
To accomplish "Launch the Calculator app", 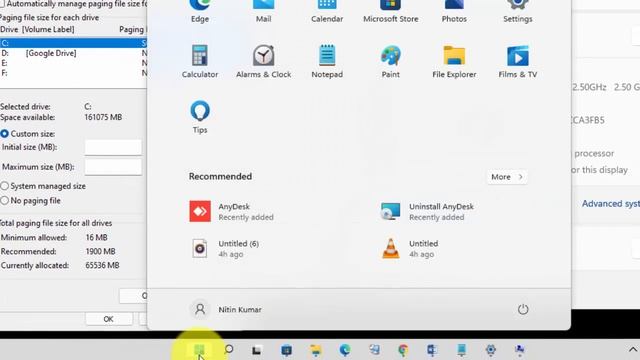I will 200,61.
